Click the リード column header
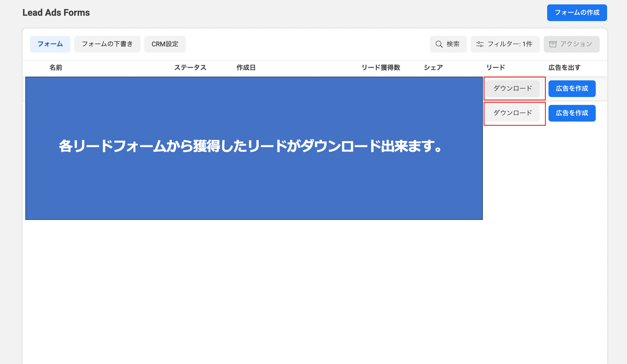Viewport: 627px width, 364px height. click(x=496, y=68)
